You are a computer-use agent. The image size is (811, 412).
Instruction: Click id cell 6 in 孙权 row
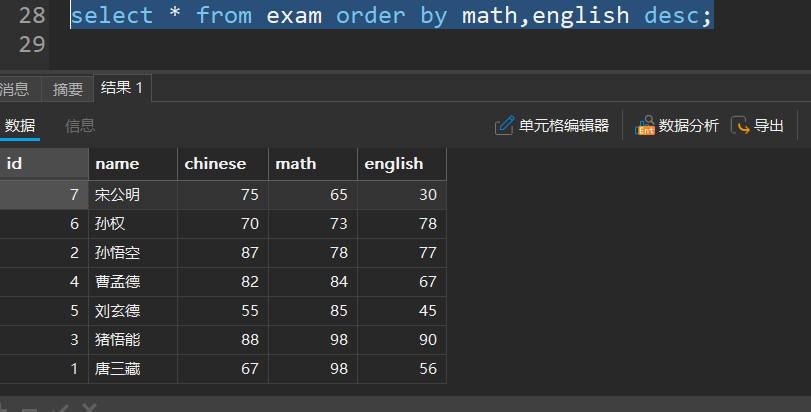(44, 224)
